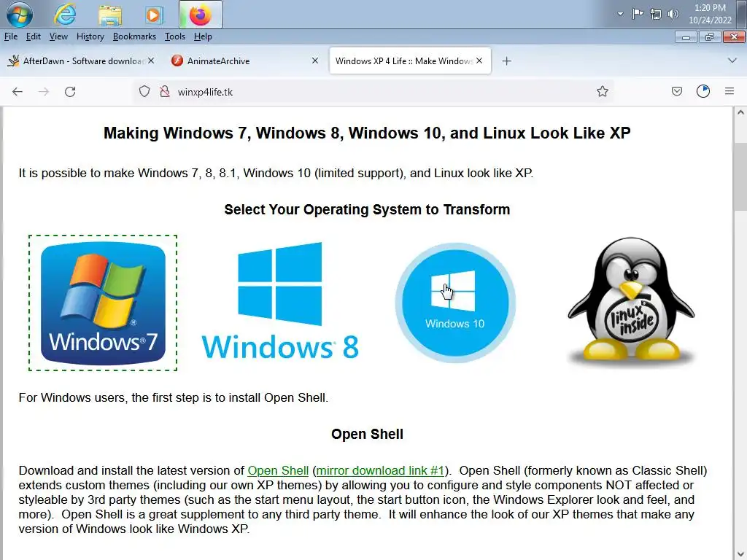Open the Firefox account icon
This screenshot has height=560, width=747.
(703, 91)
